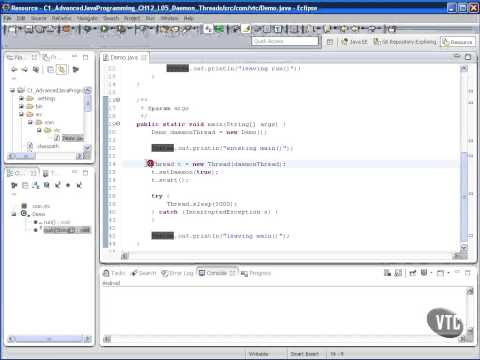Screen dimensions: 480x360
Task: Collapse the main method fold marker
Action: coord(118,124)
